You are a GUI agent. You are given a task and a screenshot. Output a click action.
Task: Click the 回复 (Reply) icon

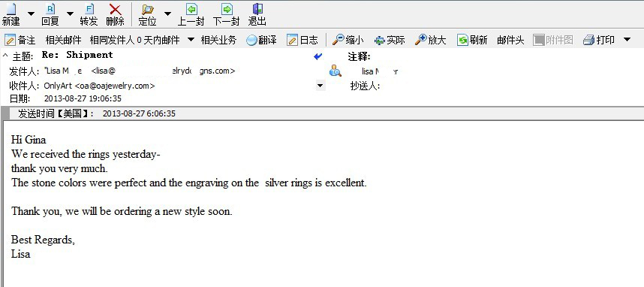50,9
